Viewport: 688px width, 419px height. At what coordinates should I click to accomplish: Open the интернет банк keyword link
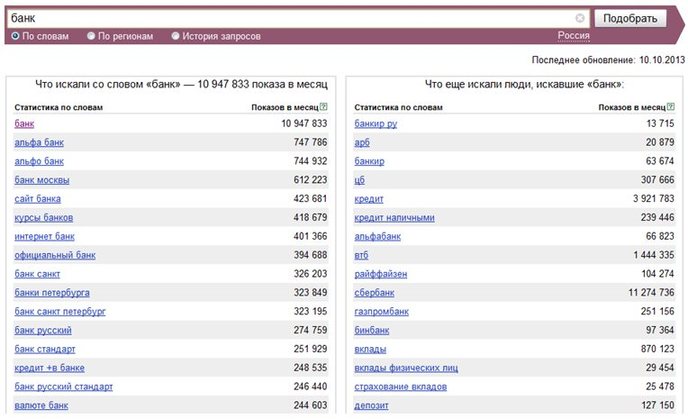pos(44,237)
